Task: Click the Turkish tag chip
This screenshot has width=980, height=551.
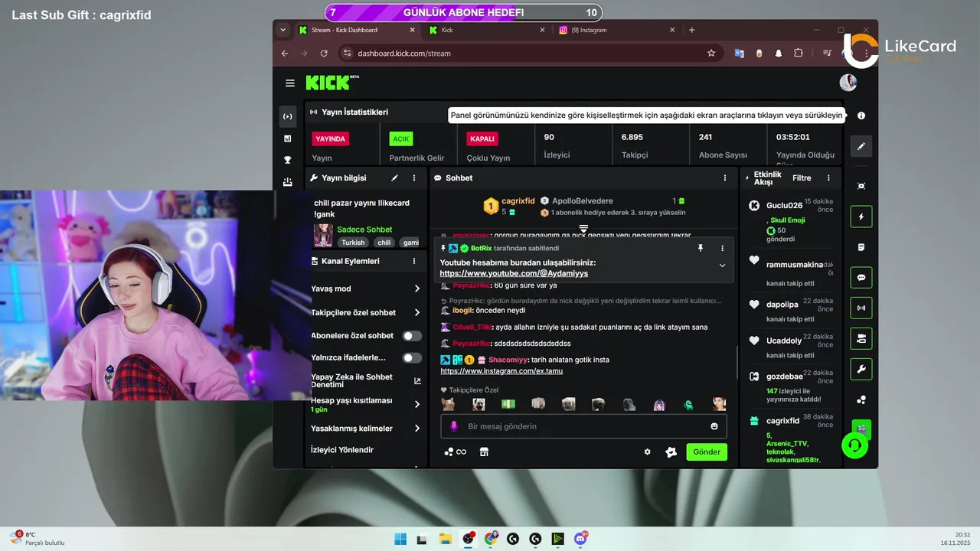Action: tap(353, 243)
